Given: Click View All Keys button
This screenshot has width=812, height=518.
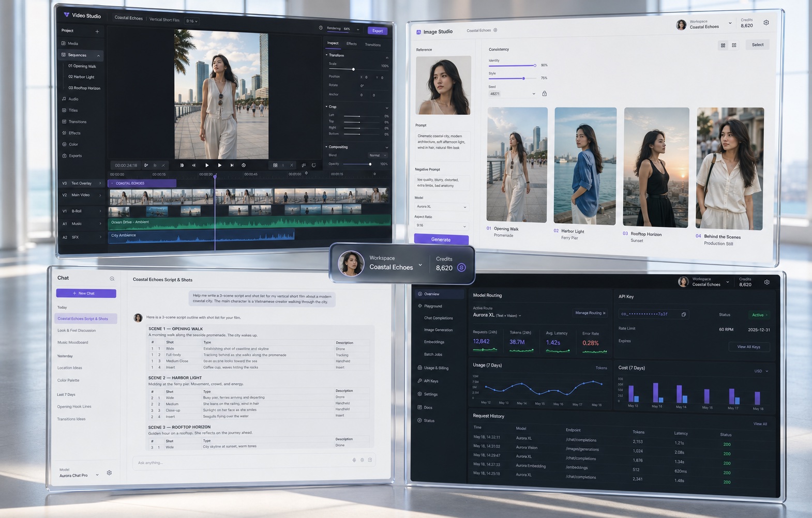Looking at the screenshot, I should [749, 347].
